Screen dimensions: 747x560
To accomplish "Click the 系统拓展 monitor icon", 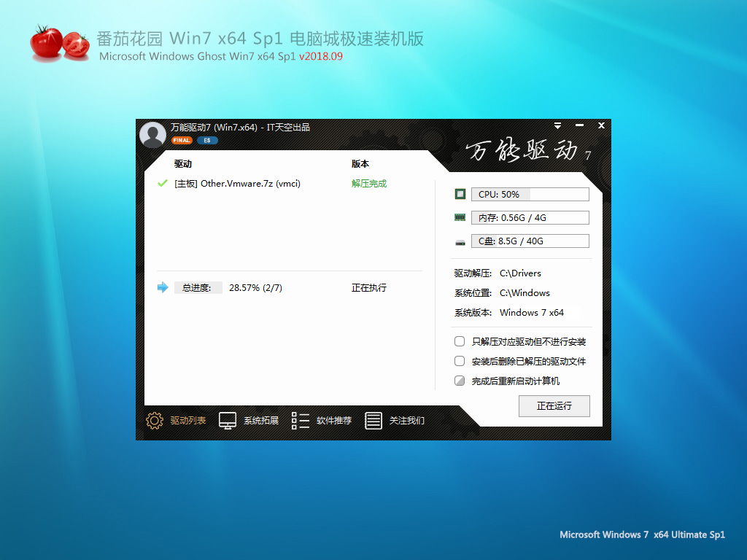I will (228, 421).
